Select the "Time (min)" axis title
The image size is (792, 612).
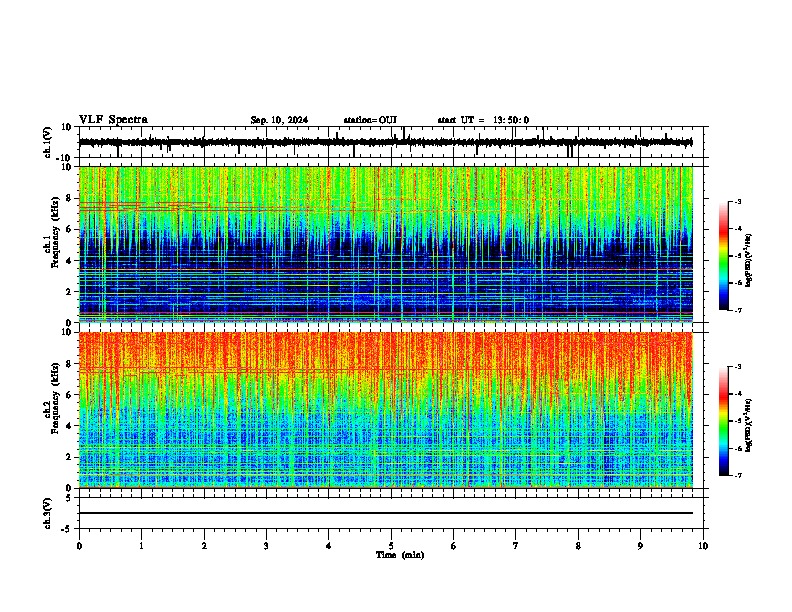400,555
